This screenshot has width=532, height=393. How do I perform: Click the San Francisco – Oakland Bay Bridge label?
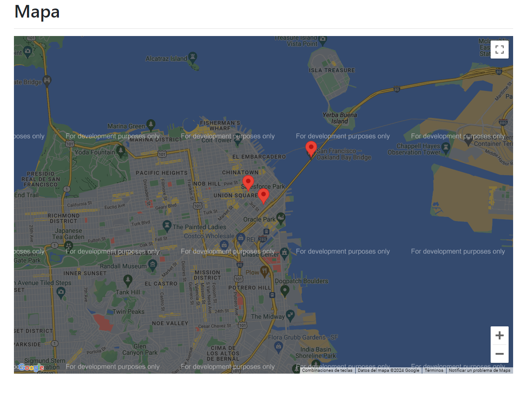click(344, 154)
